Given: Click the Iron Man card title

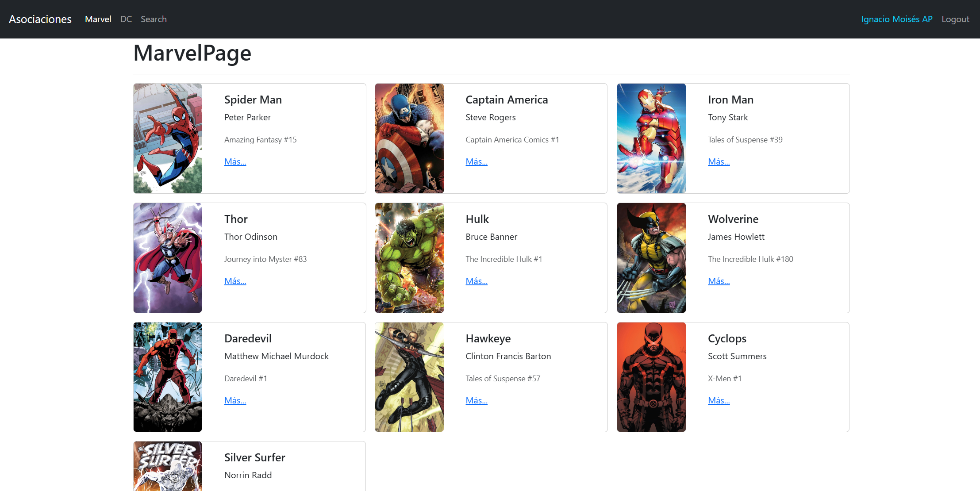Looking at the screenshot, I should 730,100.
